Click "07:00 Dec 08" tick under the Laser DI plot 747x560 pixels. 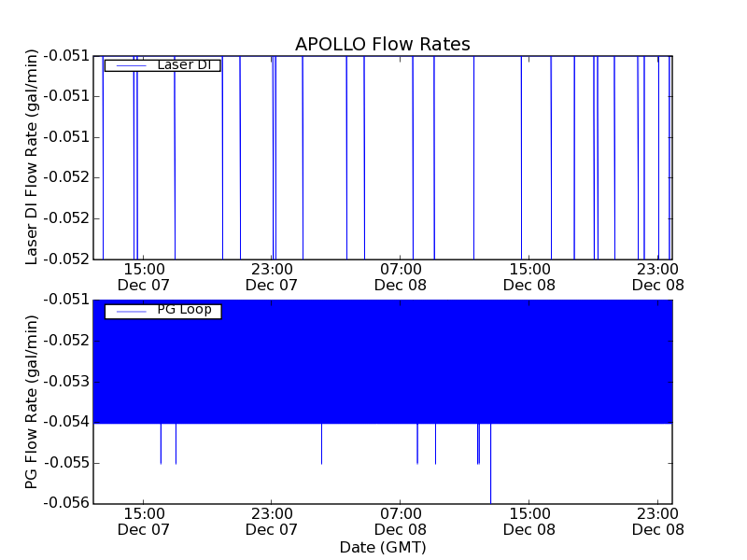[x=401, y=277]
